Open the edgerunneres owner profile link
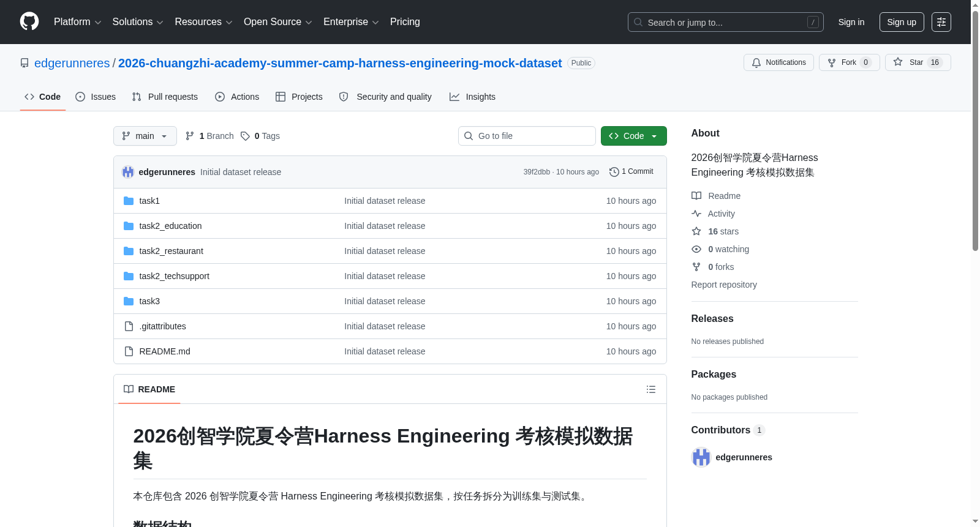 click(x=72, y=63)
